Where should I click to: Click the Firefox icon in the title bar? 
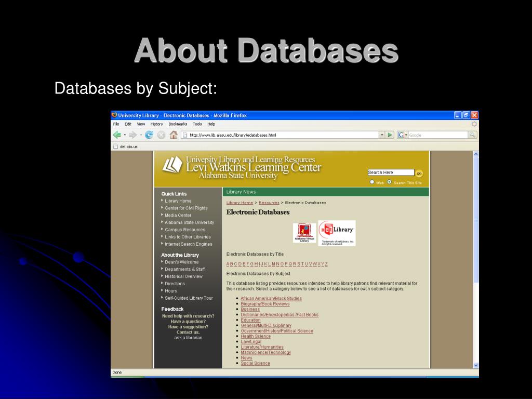coord(114,115)
